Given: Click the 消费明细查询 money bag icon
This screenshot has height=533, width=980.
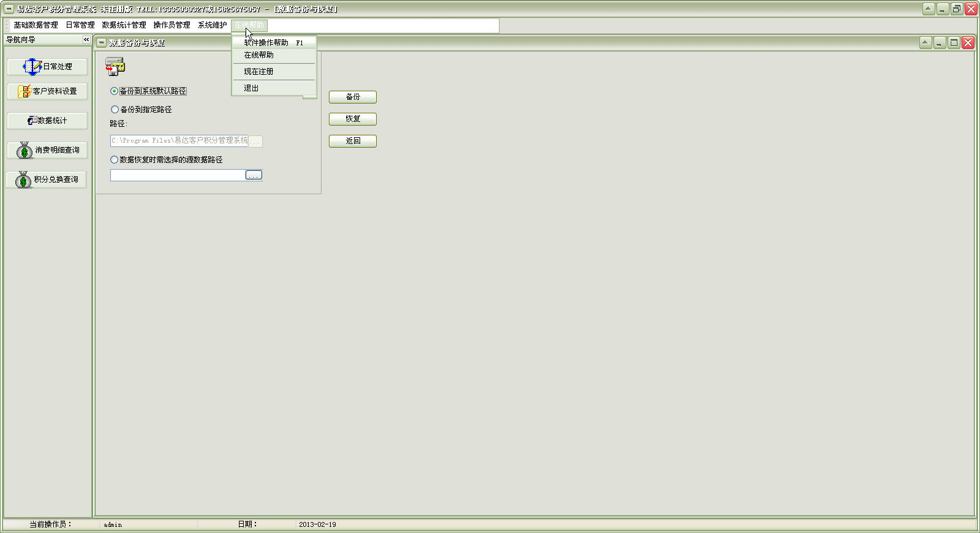Looking at the screenshot, I should 24,150.
